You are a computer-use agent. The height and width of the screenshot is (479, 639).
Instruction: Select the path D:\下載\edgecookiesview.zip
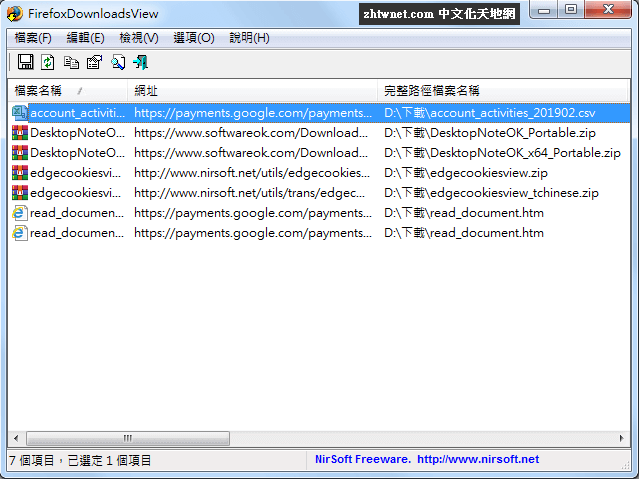click(465, 173)
